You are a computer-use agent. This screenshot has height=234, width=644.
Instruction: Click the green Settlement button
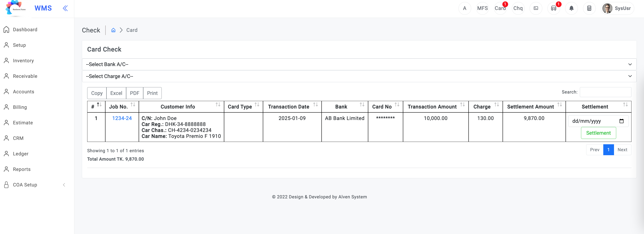598,133
